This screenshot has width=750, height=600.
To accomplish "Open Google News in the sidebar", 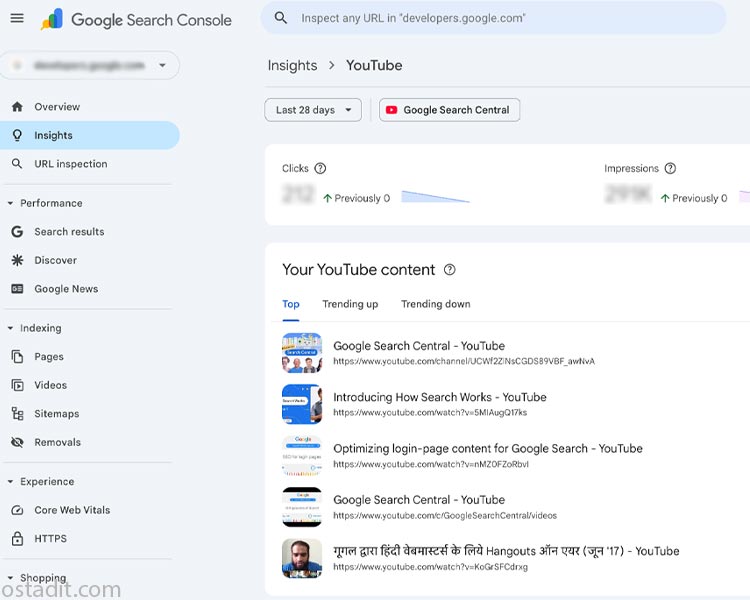I will pos(89,289).
